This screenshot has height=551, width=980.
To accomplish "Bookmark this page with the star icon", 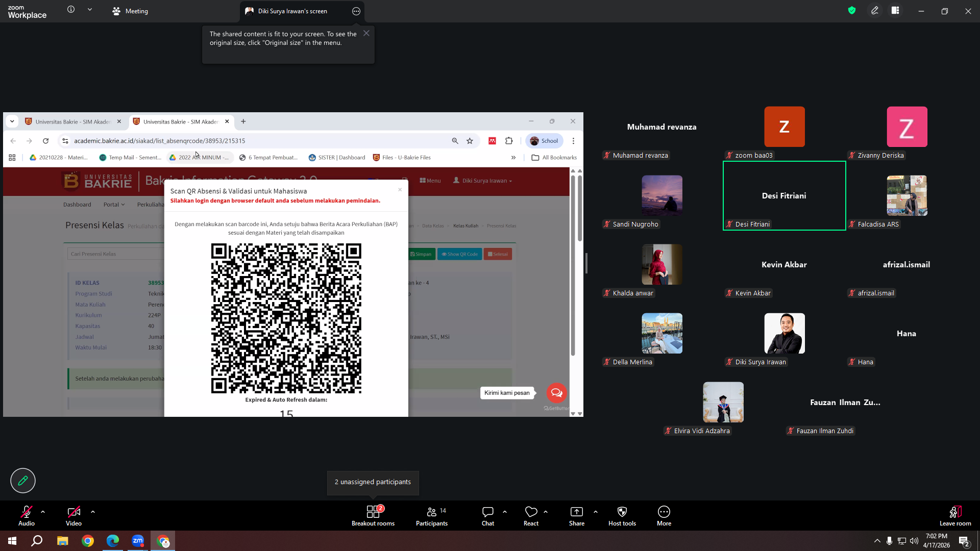I will pos(470,141).
